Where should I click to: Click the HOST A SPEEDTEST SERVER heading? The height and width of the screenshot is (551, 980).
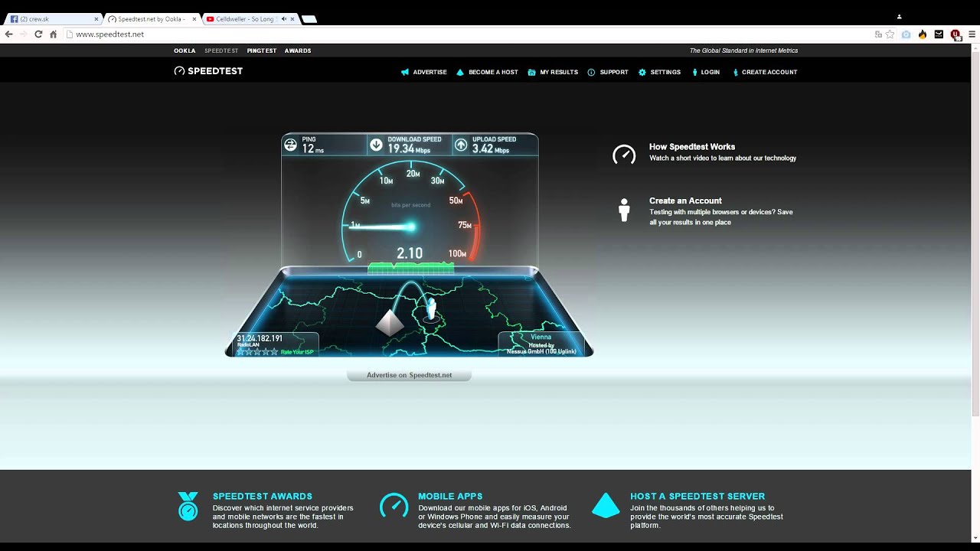click(x=697, y=497)
